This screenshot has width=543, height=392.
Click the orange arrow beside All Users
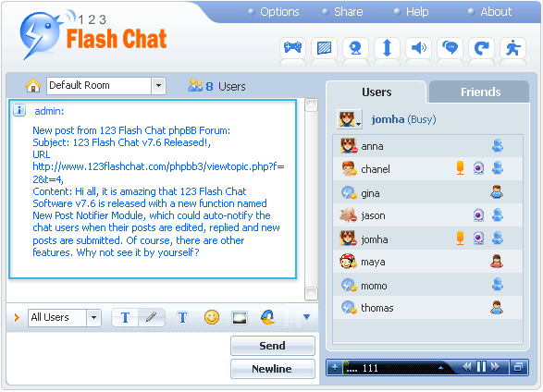click(x=17, y=318)
